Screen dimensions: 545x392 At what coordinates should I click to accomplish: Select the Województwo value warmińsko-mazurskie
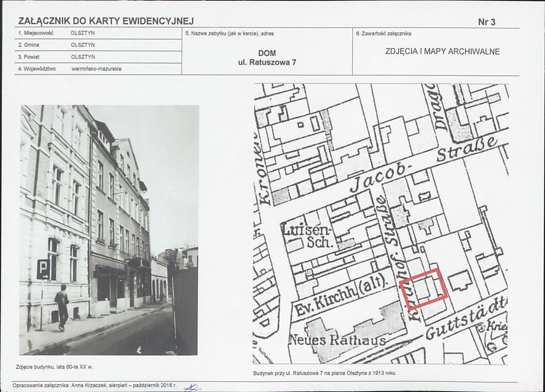pos(96,69)
